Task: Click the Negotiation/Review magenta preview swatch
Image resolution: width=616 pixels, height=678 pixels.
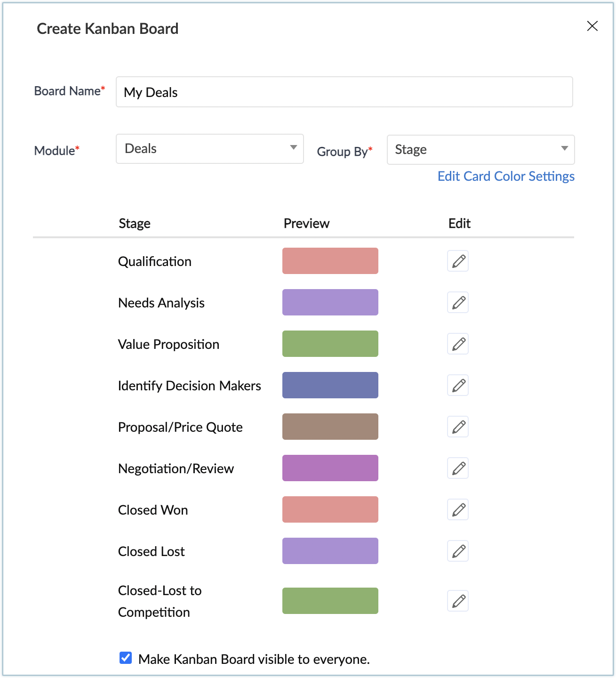Action: [x=330, y=468]
